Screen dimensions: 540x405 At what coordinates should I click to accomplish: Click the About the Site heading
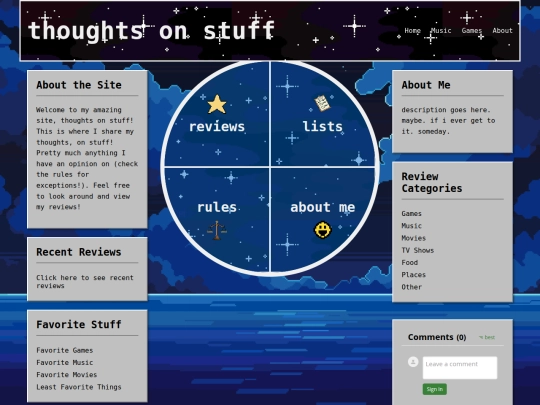tap(79, 85)
